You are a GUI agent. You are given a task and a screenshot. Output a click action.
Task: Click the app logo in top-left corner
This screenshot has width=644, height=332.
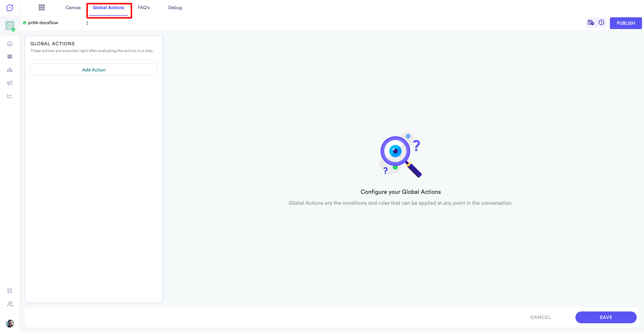(x=9, y=8)
